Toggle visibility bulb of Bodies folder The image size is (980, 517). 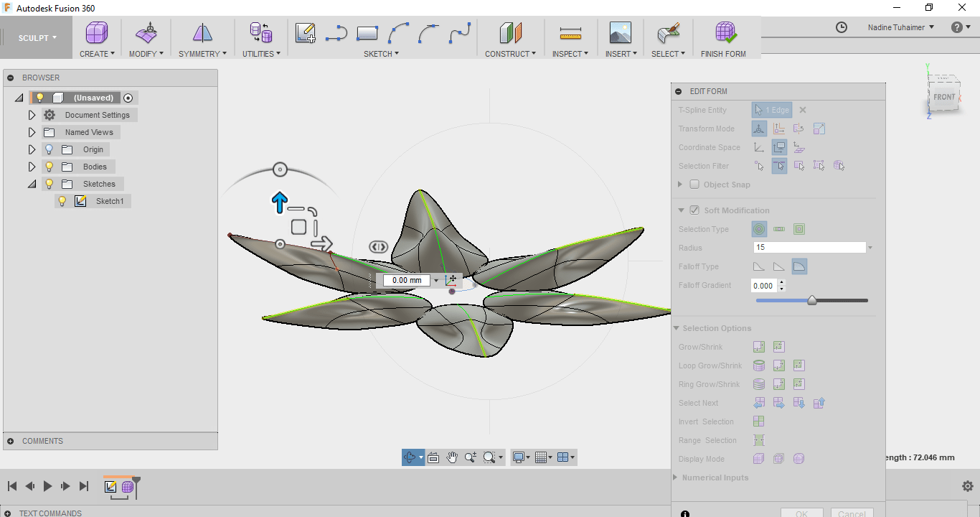tap(50, 167)
